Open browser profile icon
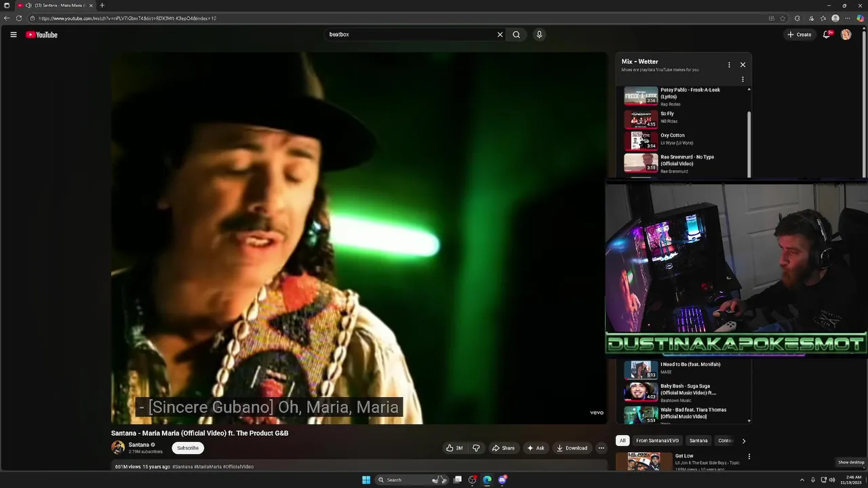The image size is (868, 488). pyautogui.click(x=835, y=18)
